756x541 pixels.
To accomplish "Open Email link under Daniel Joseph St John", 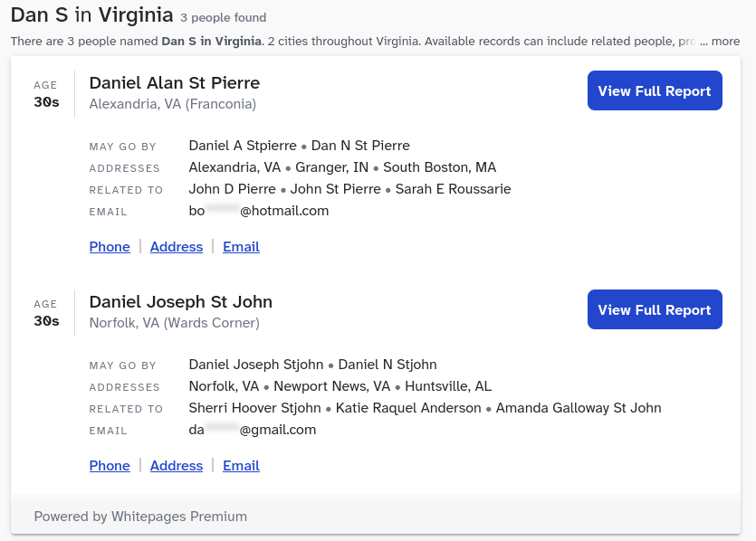I will (x=241, y=465).
